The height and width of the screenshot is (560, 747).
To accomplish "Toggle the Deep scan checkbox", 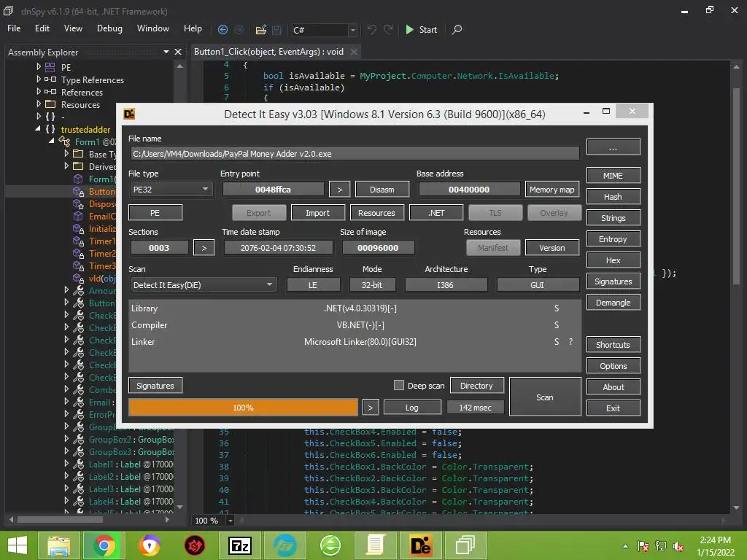I will (x=399, y=385).
